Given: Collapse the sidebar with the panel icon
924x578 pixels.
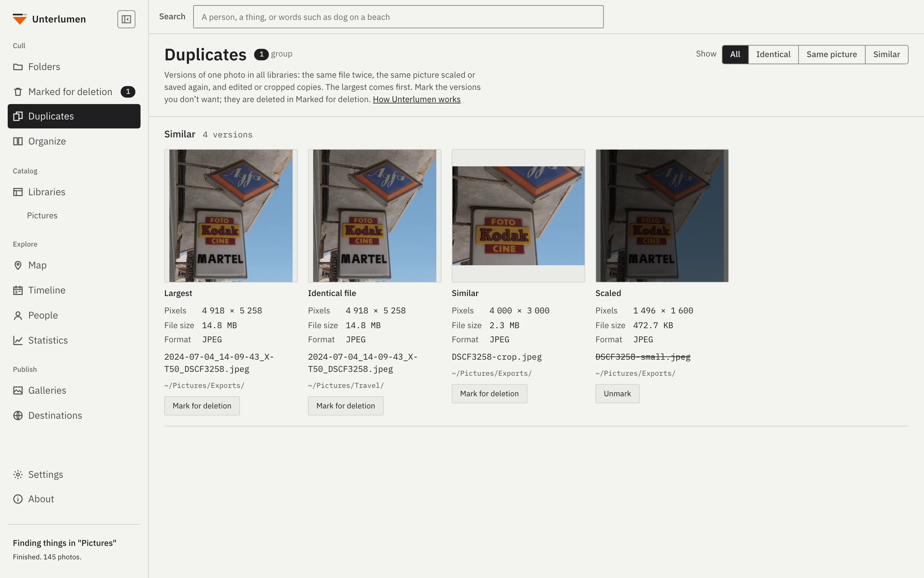Looking at the screenshot, I should (x=126, y=19).
